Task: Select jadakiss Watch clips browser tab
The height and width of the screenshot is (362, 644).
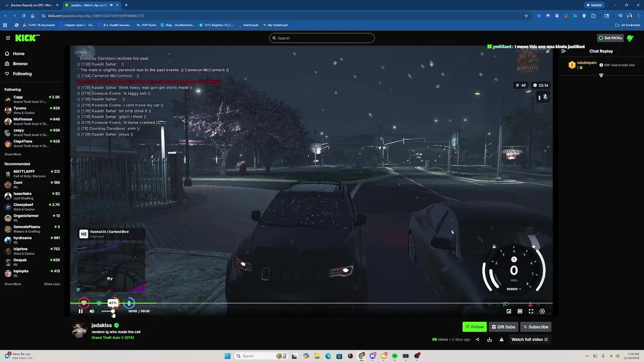Action: tap(91, 5)
